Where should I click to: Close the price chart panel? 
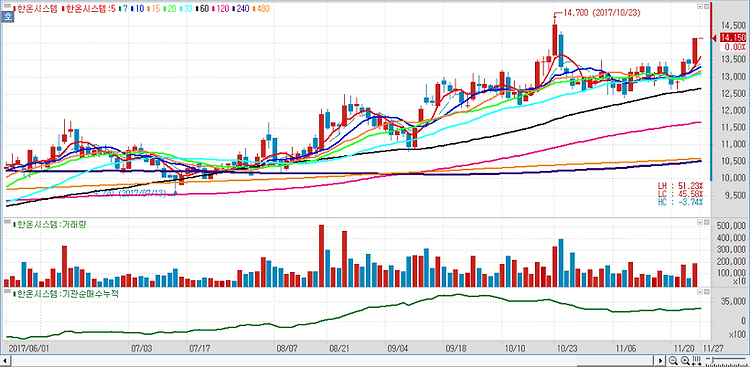[x=706, y=7]
